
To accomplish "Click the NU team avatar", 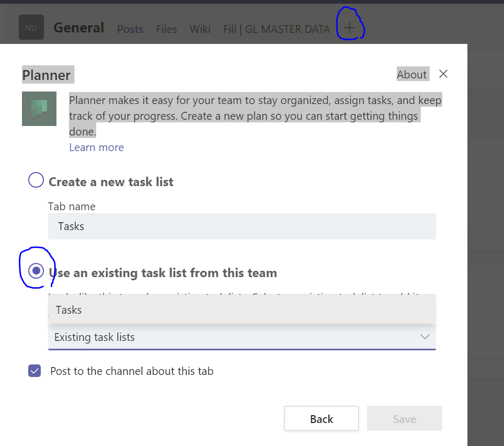I will point(31,27).
